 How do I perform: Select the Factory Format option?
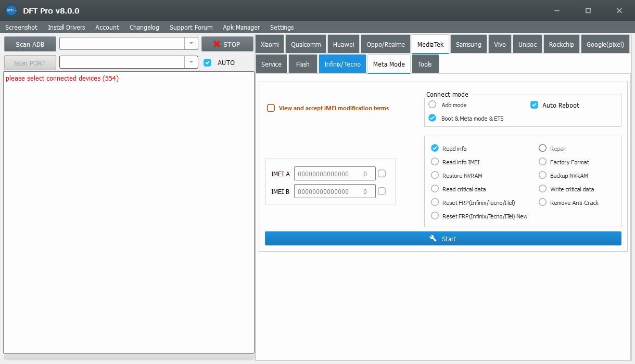coord(543,162)
